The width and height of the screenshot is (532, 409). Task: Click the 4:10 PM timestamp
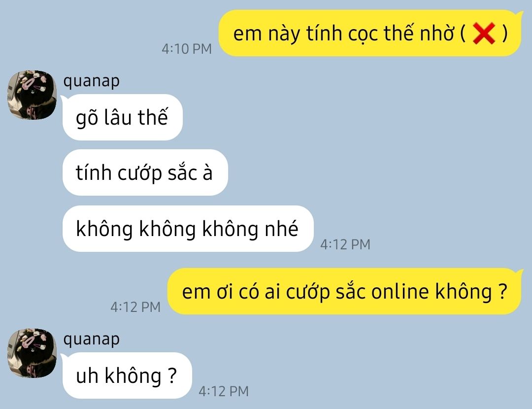pyautogui.click(x=187, y=49)
